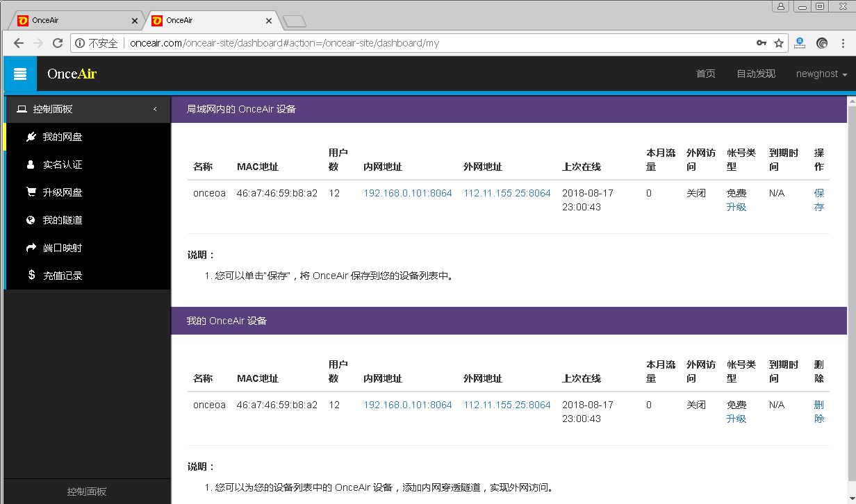Click 删除 to remove my device
The image size is (856, 504).
(x=819, y=412)
